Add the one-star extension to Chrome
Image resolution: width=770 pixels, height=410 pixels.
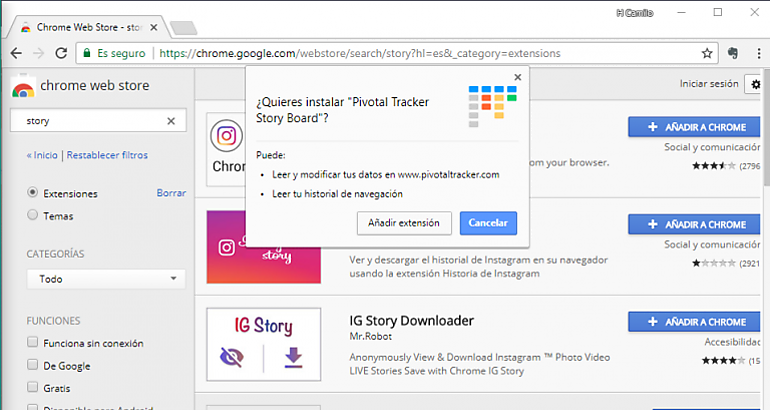(x=694, y=224)
